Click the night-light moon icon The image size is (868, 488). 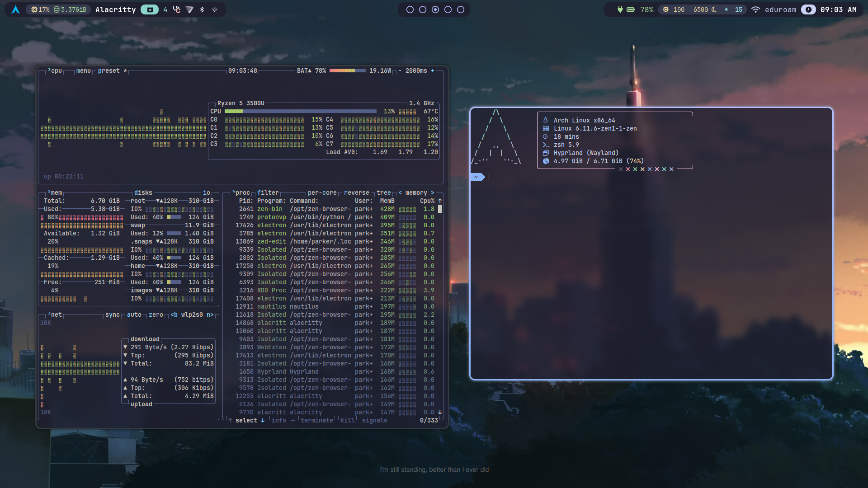click(714, 9)
